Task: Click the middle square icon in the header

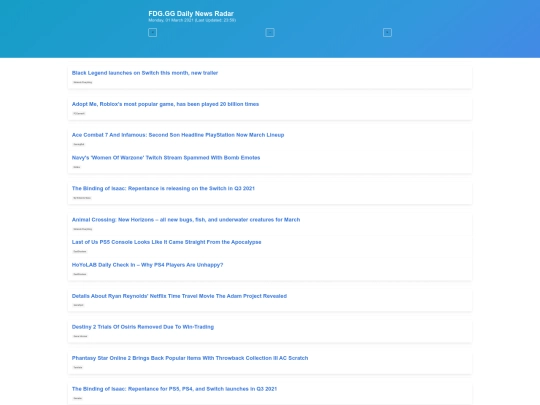Action: pos(270,32)
